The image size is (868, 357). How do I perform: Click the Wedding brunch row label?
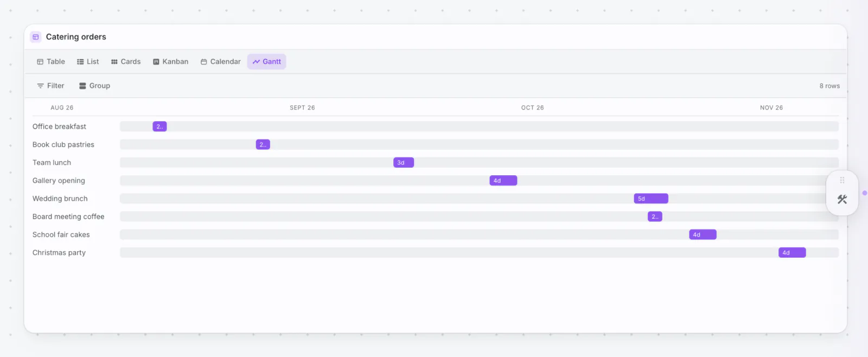60,199
